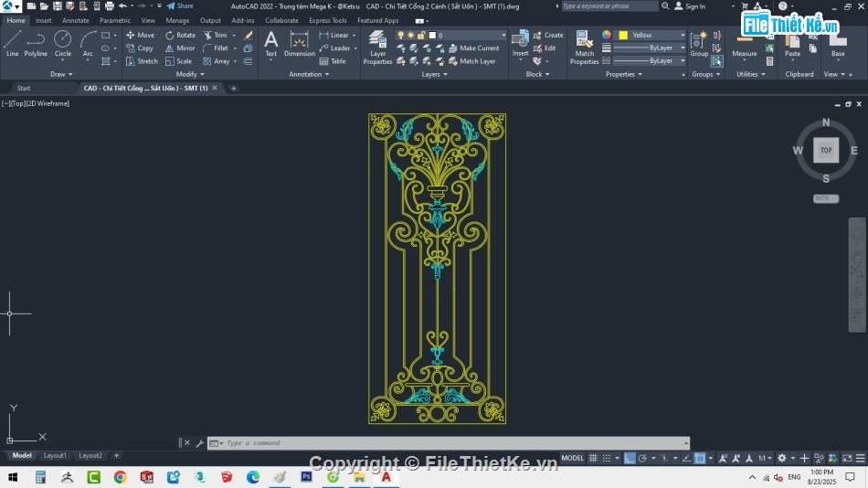Expand the Layers panel
The width and height of the screenshot is (868, 488).
click(434, 74)
